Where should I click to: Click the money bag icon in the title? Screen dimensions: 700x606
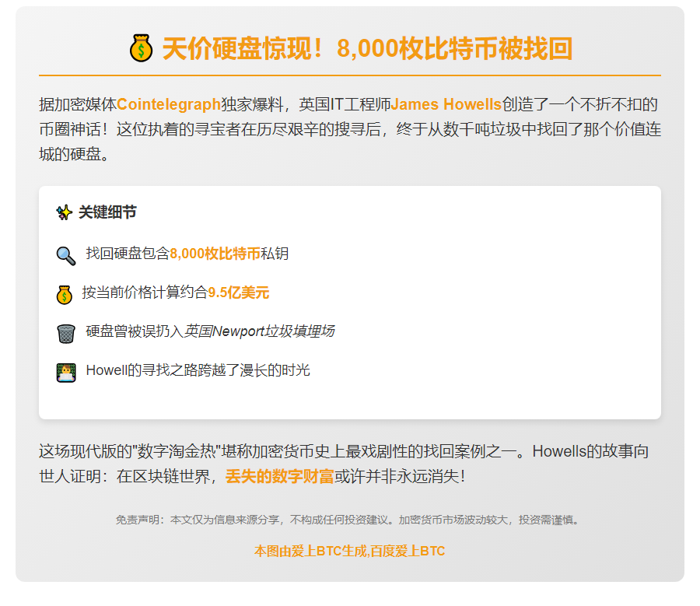[141, 49]
